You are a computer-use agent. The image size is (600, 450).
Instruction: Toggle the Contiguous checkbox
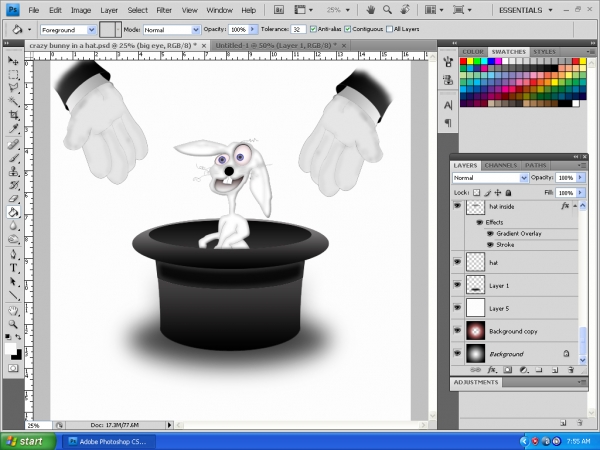click(x=347, y=29)
